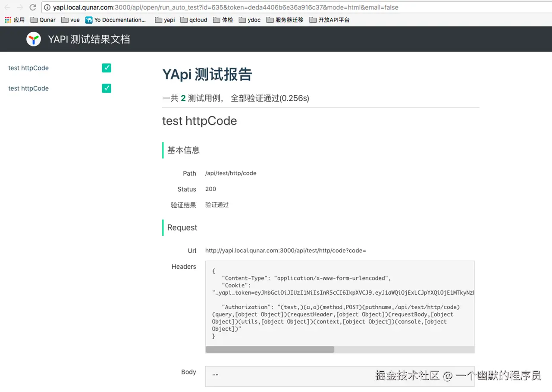This screenshot has height=392, width=552.
Task: Open the qcloud bookmark folder
Action: pyautogui.click(x=194, y=20)
